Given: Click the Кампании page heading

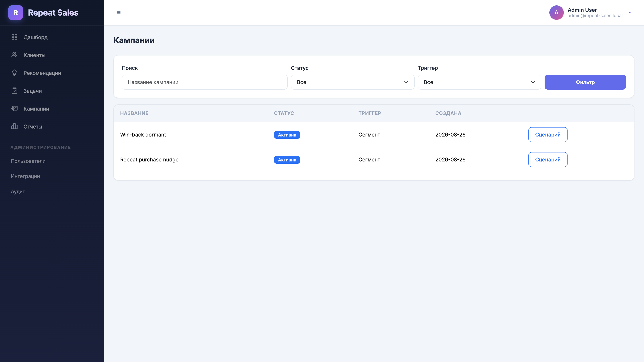Looking at the screenshot, I should point(134,40).
